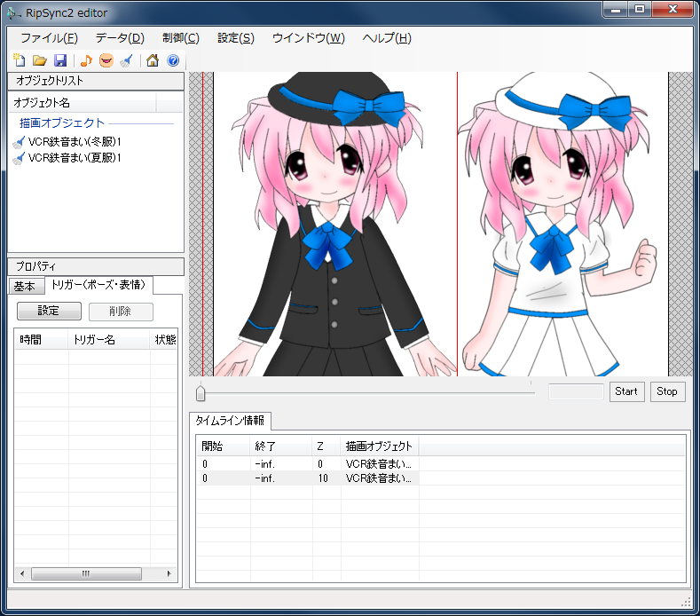Click the オブジェクト名 column header
The image size is (700, 616).
pyautogui.click(x=83, y=103)
